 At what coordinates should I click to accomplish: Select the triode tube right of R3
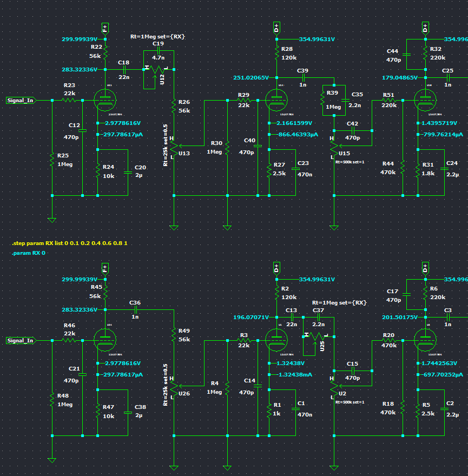click(276, 340)
